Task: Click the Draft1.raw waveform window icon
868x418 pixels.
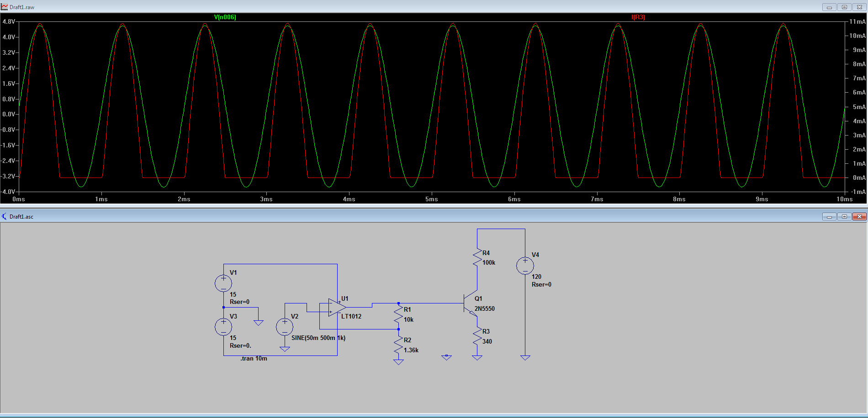Action: (x=5, y=7)
